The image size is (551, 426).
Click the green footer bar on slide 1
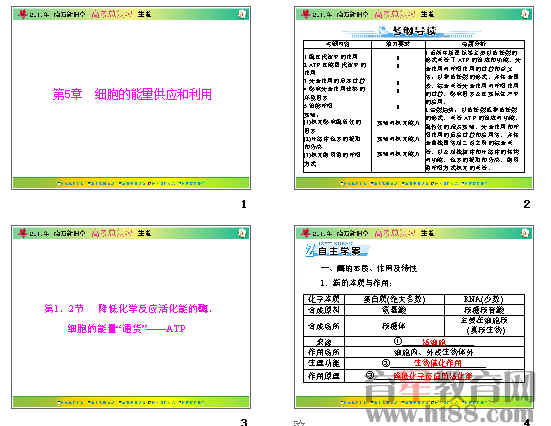tap(131, 183)
